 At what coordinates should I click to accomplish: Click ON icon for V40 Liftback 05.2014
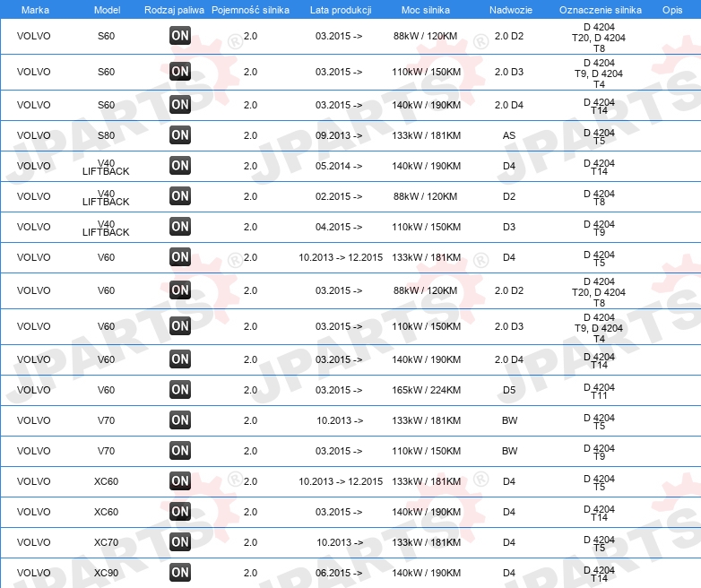click(x=180, y=166)
